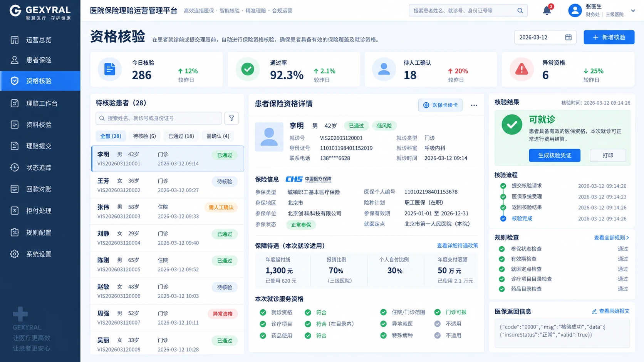The width and height of the screenshot is (644, 362).
Task: Click the 拒付处理 sidebar icon
Action: (15, 210)
